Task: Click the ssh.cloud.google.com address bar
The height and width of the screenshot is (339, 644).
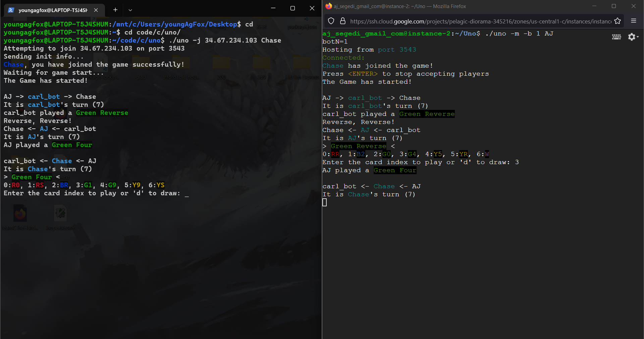Action: (480, 21)
